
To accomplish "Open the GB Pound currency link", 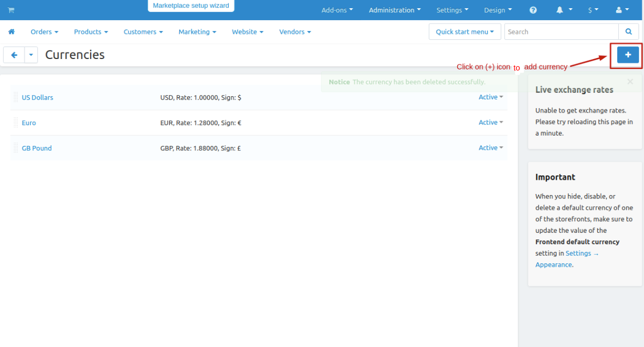I will point(37,148).
